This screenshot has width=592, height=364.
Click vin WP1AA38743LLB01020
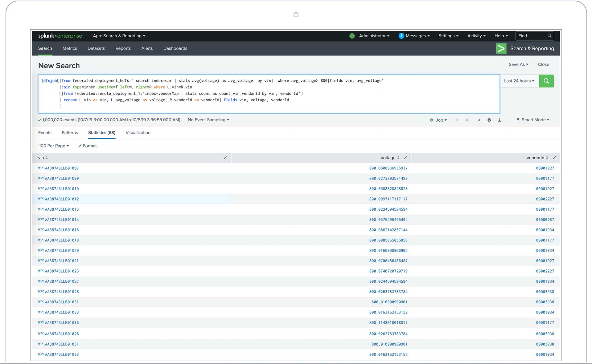click(x=59, y=250)
